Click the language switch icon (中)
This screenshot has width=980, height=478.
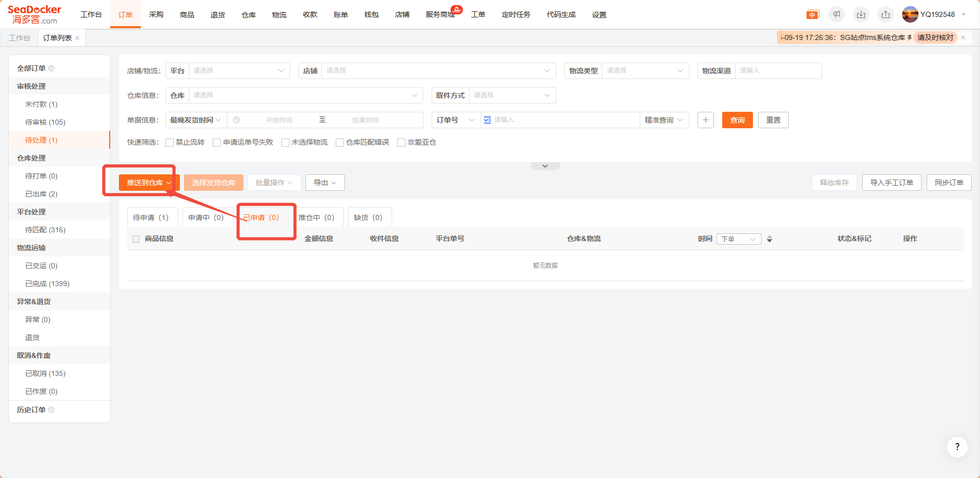click(812, 15)
